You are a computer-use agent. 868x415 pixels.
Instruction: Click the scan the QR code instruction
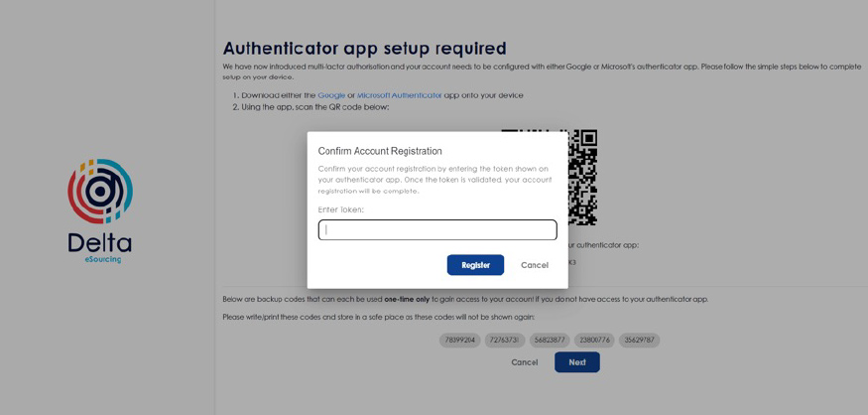pyautogui.click(x=315, y=107)
